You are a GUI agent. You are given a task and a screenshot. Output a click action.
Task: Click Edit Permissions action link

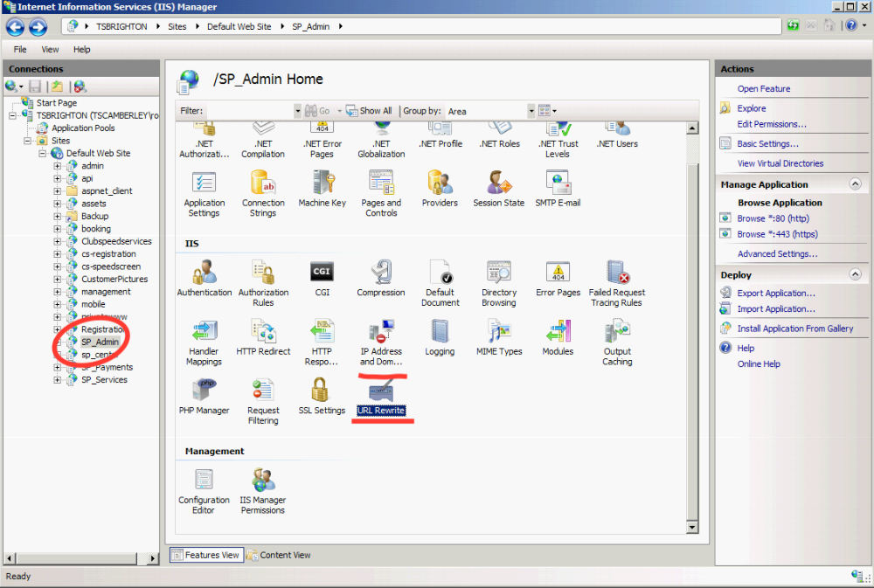772,124
